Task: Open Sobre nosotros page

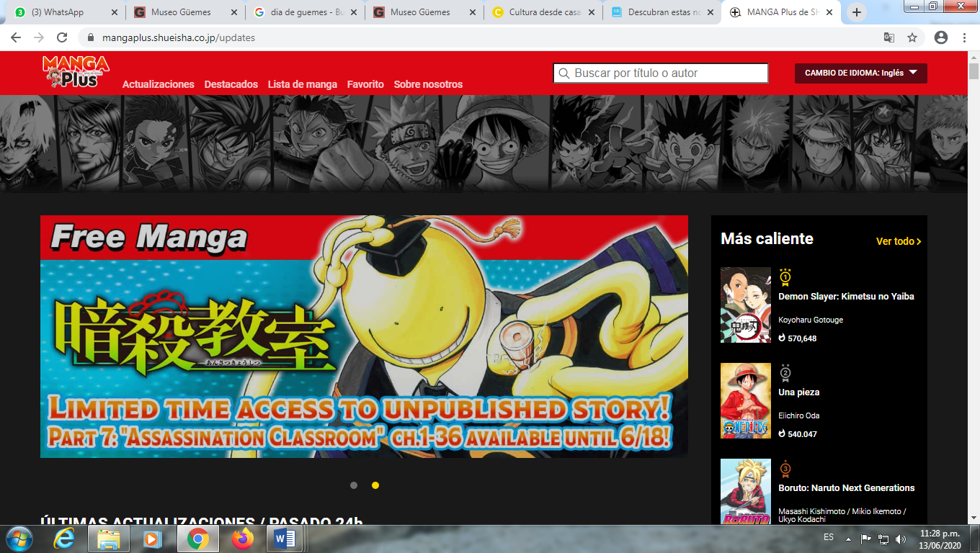Action: [x=428, y=84]
